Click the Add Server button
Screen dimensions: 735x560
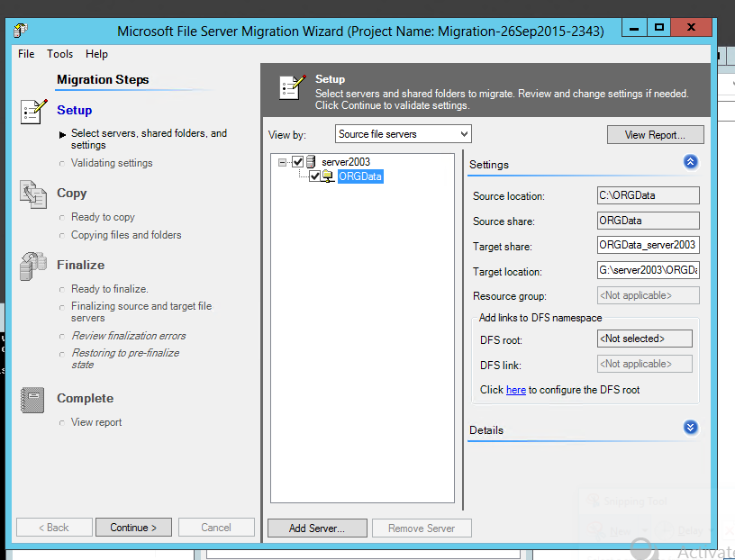point(317,528)
